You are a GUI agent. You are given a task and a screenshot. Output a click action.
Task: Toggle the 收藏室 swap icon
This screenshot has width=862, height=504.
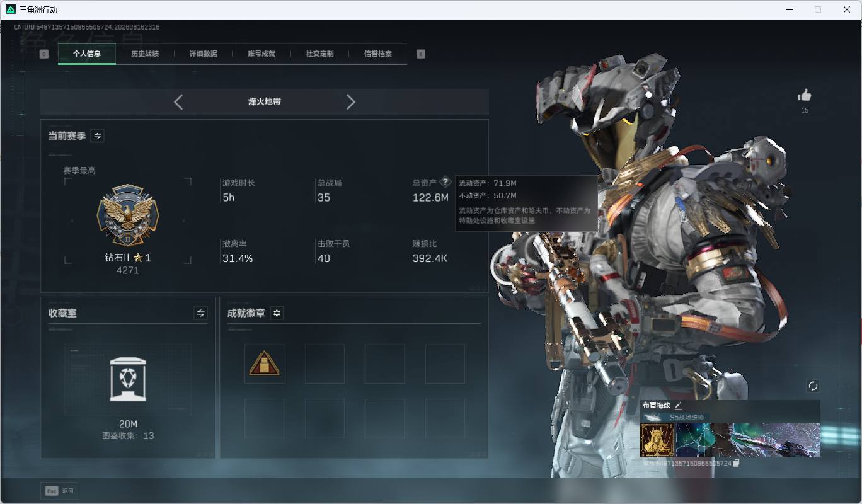tap(200, 313)
